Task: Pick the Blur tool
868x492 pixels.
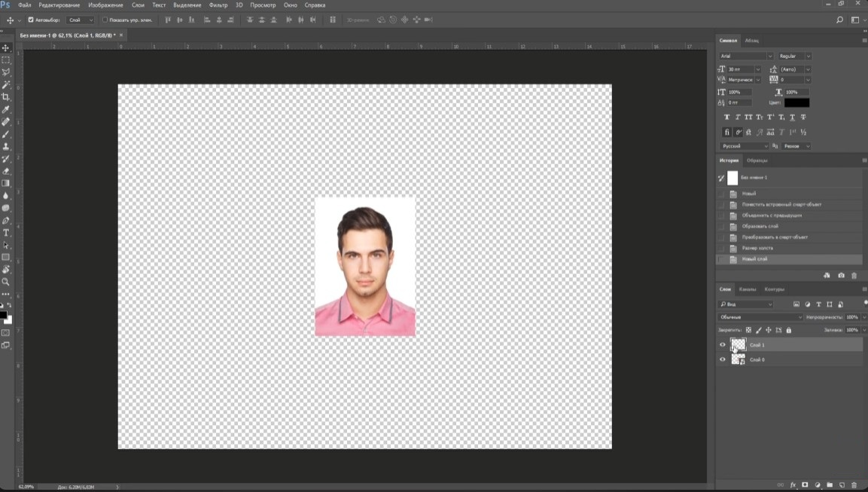Action: click(6, 196)
